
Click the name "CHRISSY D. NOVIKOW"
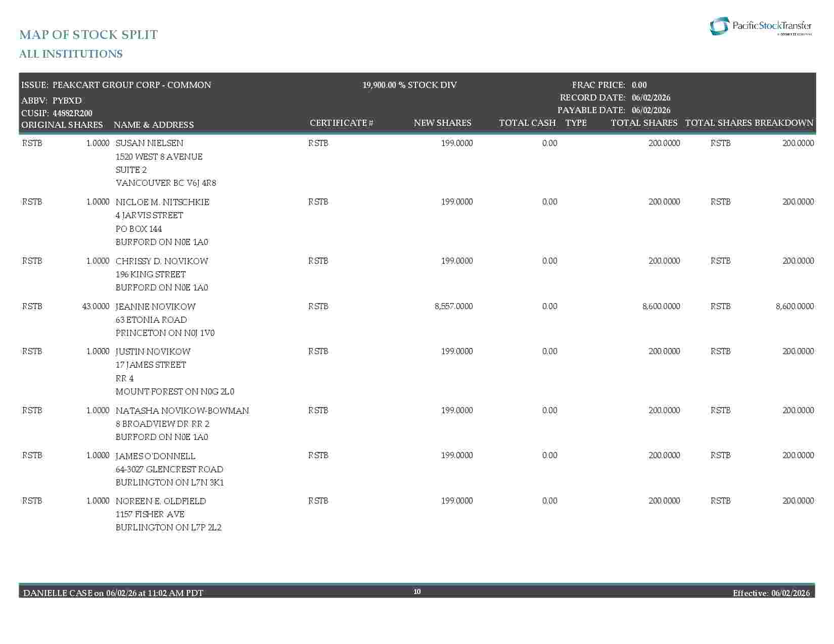[162, 261]
